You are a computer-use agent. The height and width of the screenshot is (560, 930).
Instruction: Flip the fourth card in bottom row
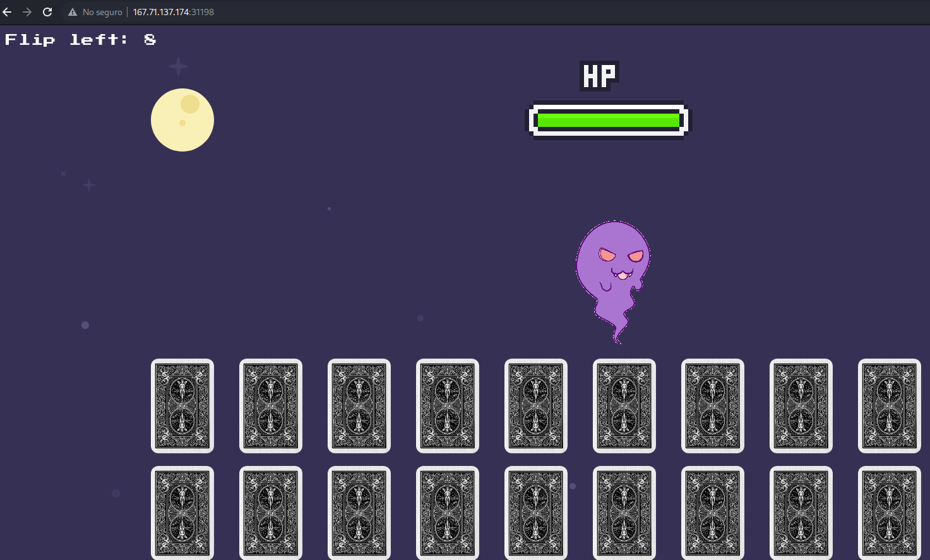tap(448, 512)
